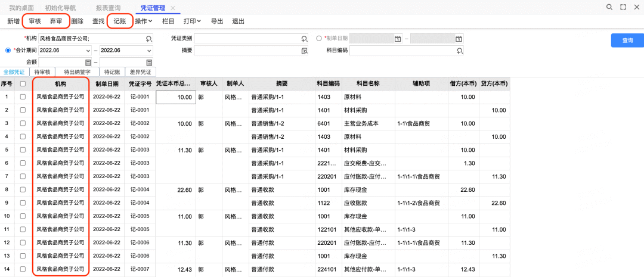Open the 打印 dropdown menu
Image resolution: width=644 pixels, height=277 pixels.
point(192,21)
